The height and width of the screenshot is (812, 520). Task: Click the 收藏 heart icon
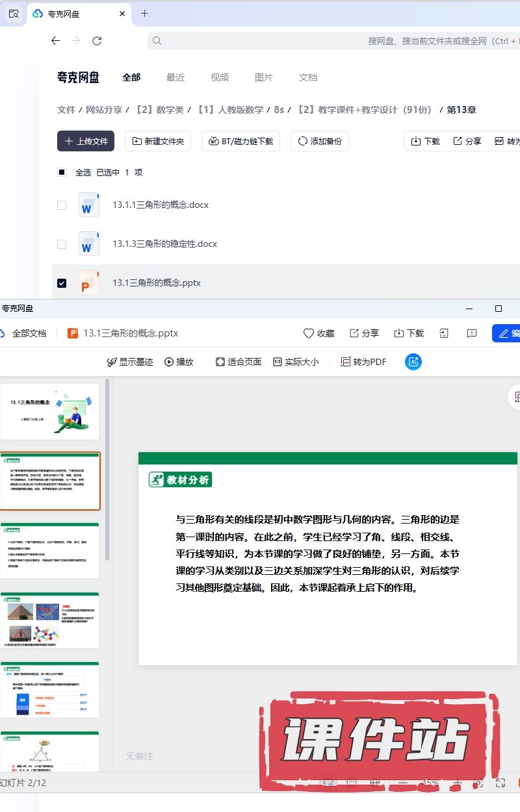309,333
